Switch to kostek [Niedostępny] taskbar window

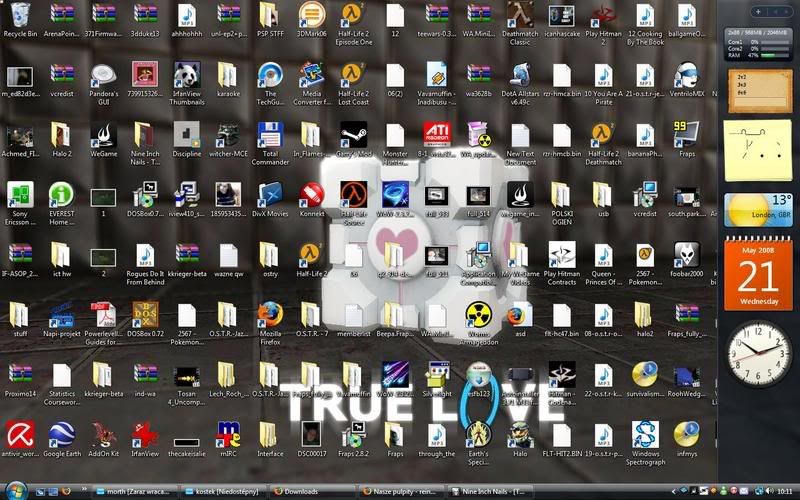tap(223, 492)
